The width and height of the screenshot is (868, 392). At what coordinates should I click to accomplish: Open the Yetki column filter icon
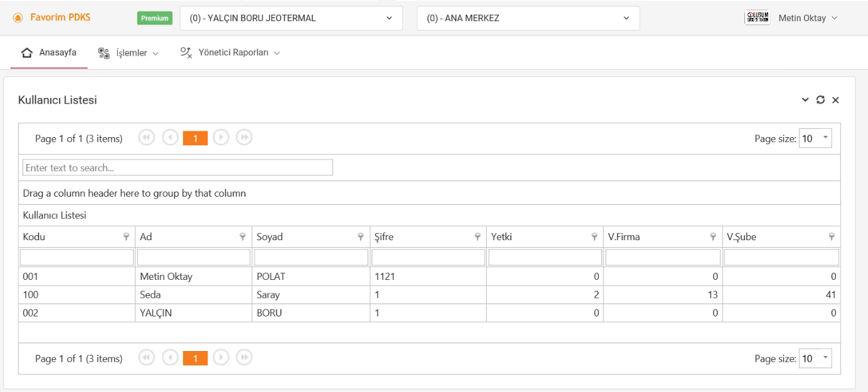pyautogui.click(x=594, y=237)
